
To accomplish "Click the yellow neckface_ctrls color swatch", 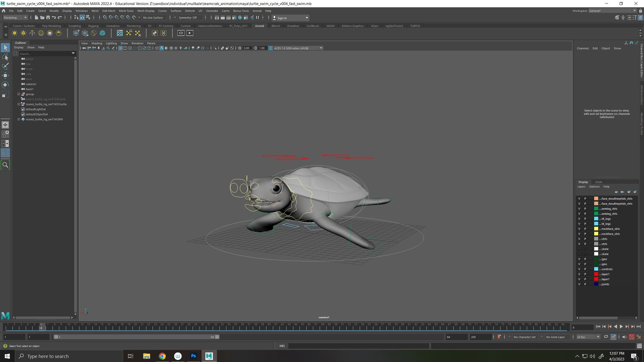I will click(596, 229).
